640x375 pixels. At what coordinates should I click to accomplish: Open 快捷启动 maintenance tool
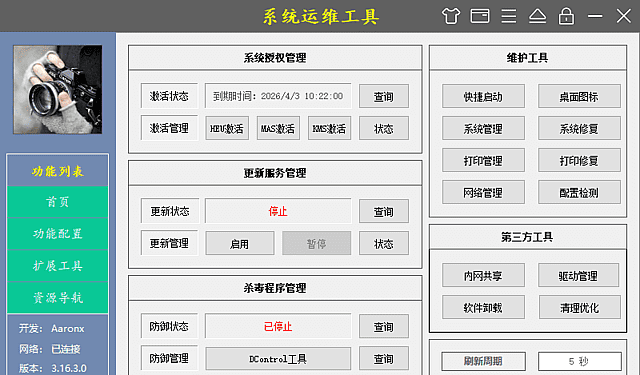[x=483, y=96]
